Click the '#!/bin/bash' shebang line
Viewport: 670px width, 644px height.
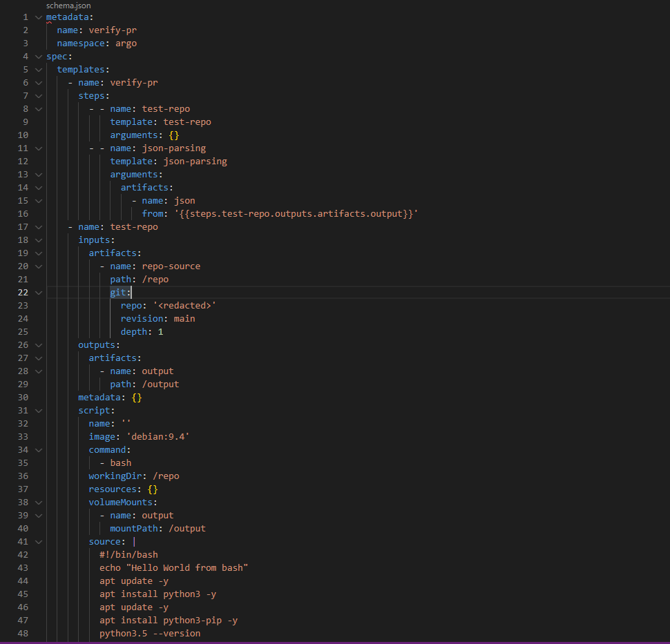(128, 555)
